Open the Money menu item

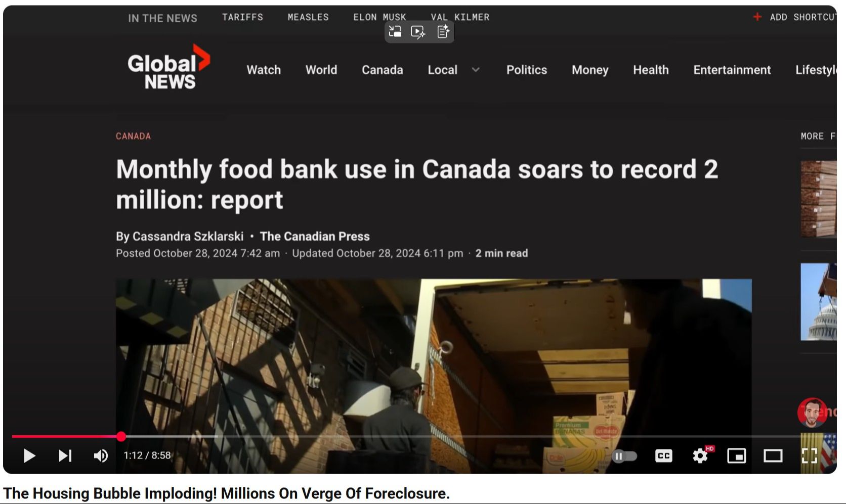coord(590,70)
